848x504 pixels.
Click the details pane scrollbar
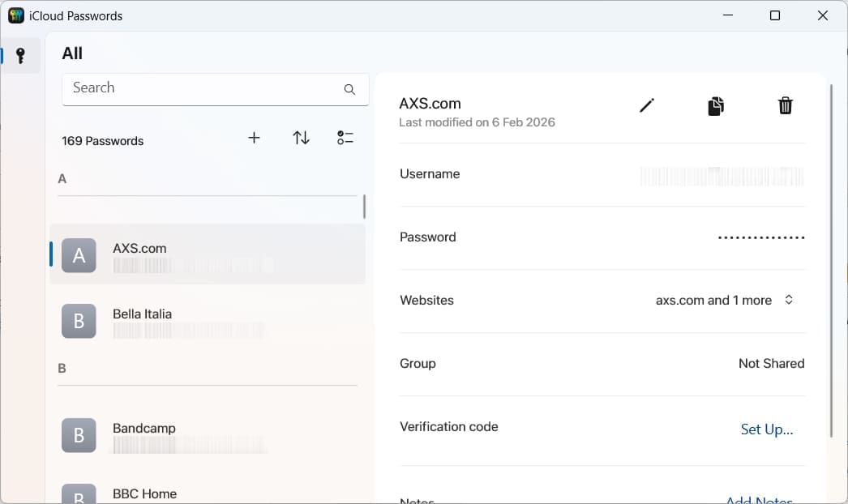pos(831,261)
